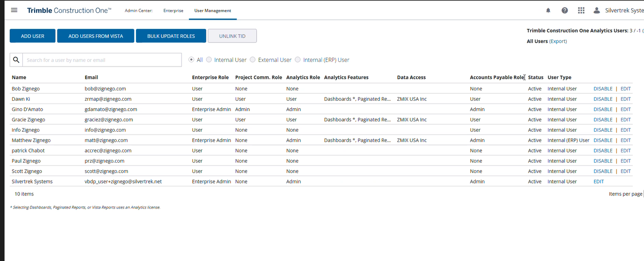Click Accounts Payable Role column header

(x=497, y=77)
